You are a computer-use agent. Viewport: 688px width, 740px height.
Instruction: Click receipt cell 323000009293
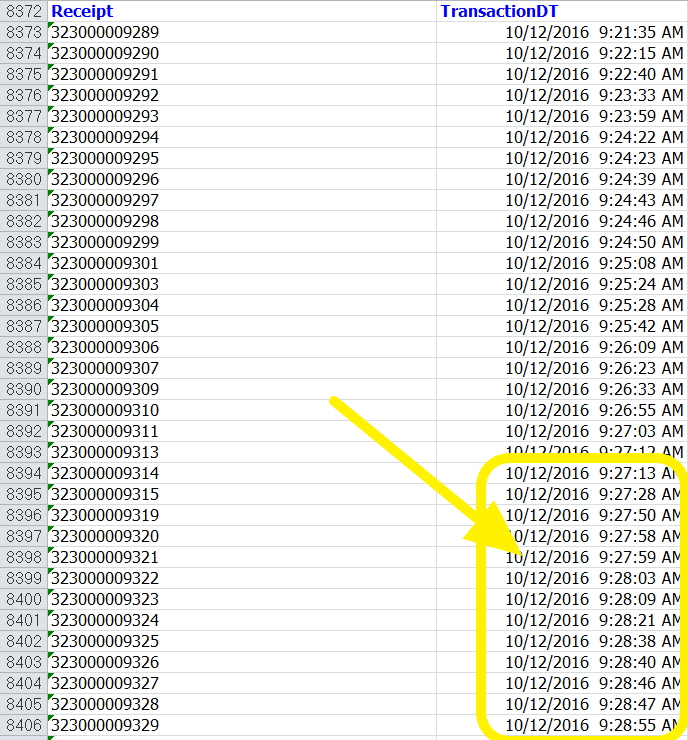pos(242,116)
